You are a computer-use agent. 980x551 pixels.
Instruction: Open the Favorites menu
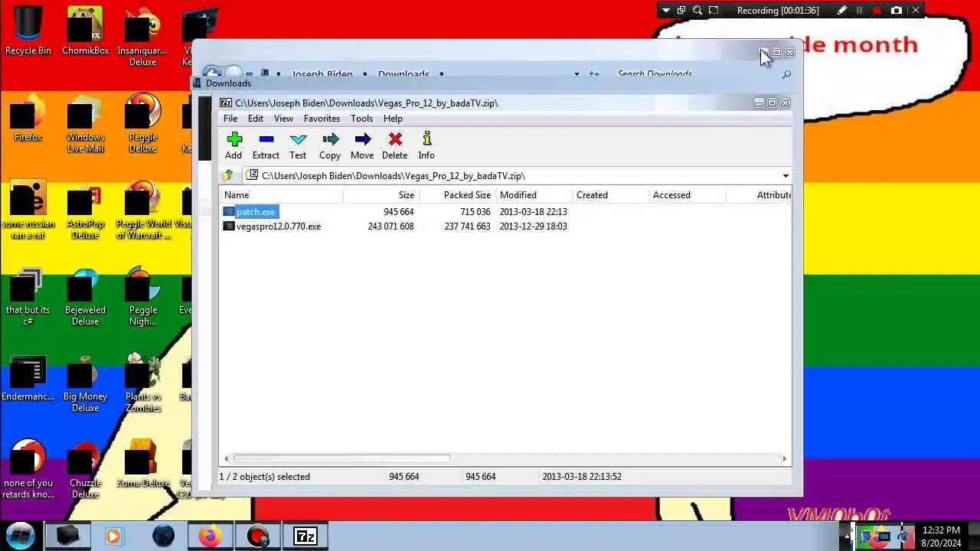(x=322, y=119)
